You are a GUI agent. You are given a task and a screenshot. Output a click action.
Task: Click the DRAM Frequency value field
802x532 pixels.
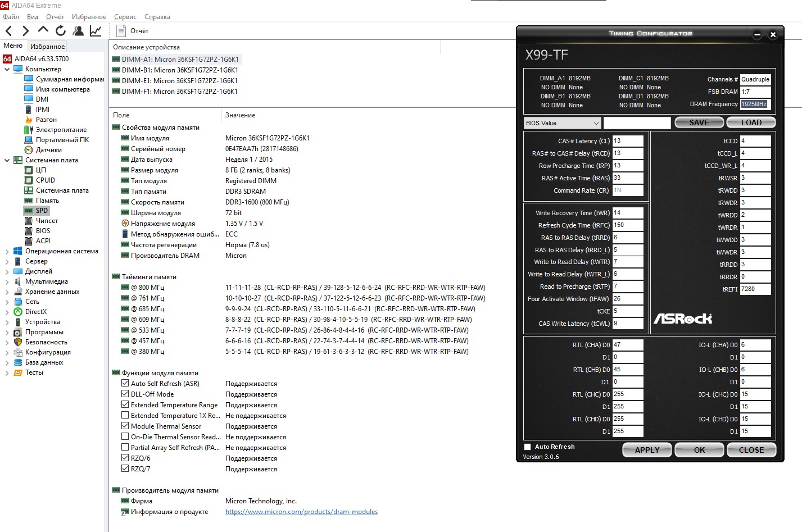tap(755, 104)
